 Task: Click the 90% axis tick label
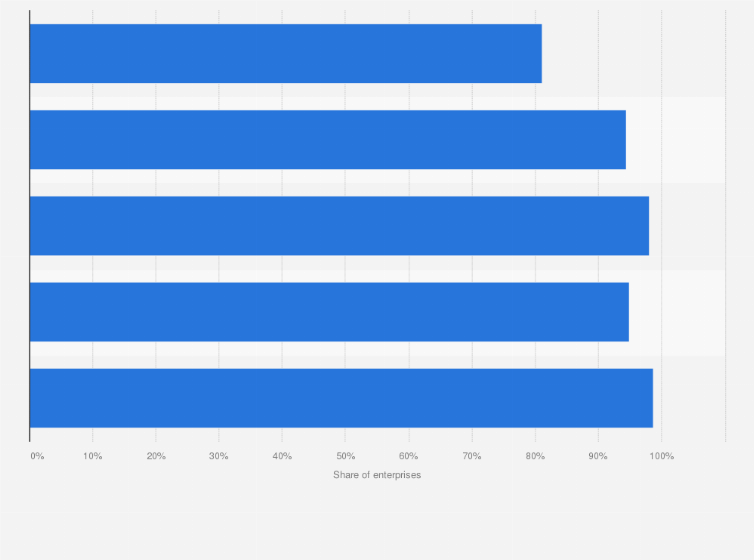pyautogui.click(x=598, y=457)
